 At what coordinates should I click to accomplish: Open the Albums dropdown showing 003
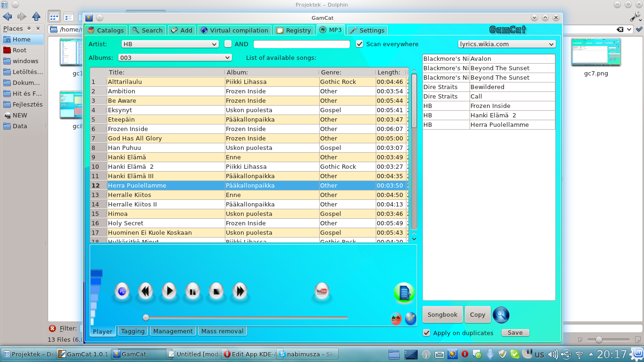click(175, 58)
